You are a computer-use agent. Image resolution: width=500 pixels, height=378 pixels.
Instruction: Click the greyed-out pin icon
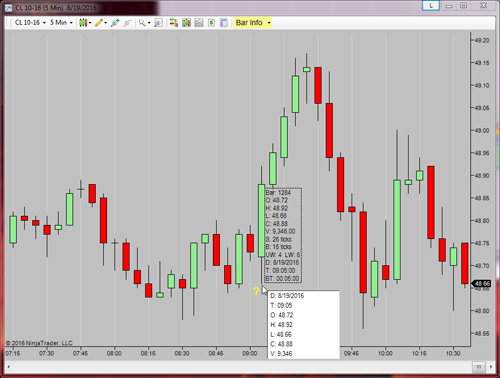tap(127, 23)
